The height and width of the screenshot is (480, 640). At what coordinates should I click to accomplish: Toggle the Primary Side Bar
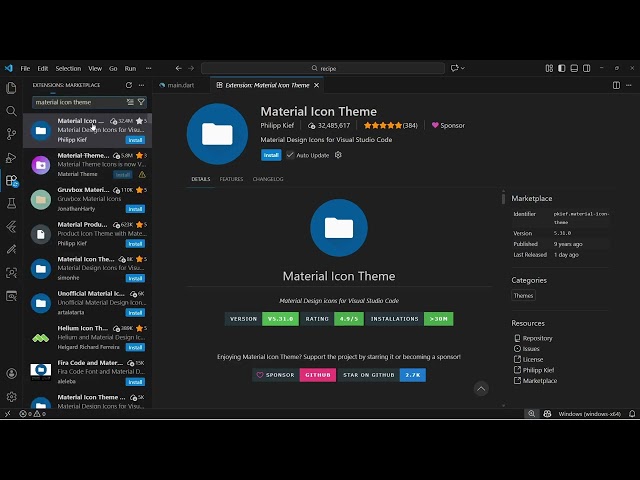pos(562,68)
